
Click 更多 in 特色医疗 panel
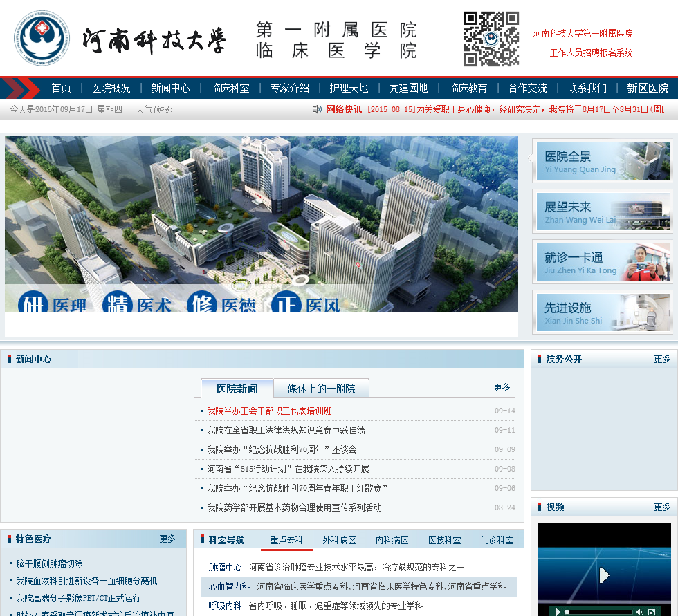pos(167,539)
